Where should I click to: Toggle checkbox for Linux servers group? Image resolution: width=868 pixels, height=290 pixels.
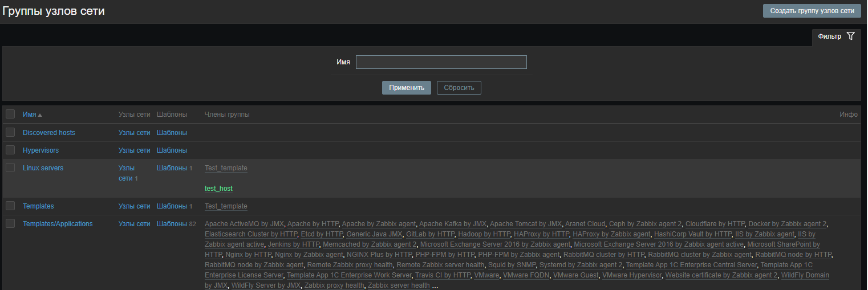(x=10, y=168)
